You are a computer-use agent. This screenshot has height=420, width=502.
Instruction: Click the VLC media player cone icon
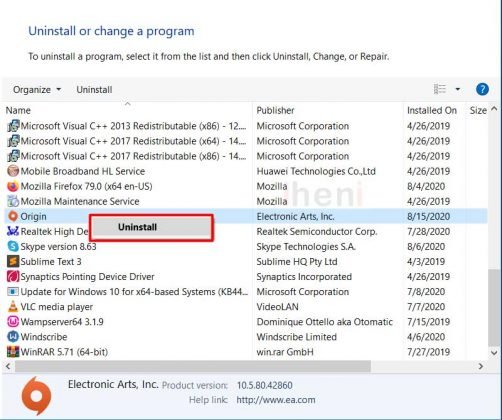(13, 307)
